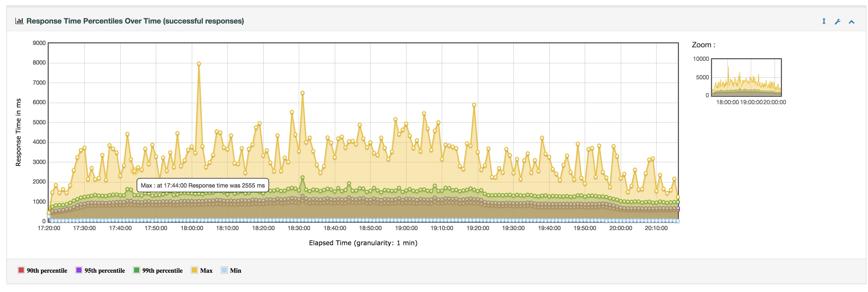Click the Response Time Percentiles Over Time title
The image size is (868, 292).
pos(135,21)
